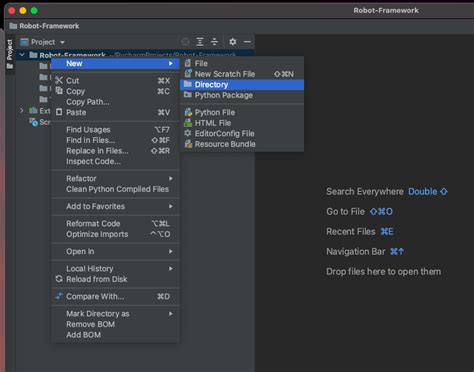Open the New submenu
This screenshot has height=372, width=474.
[x=115, y=63]
